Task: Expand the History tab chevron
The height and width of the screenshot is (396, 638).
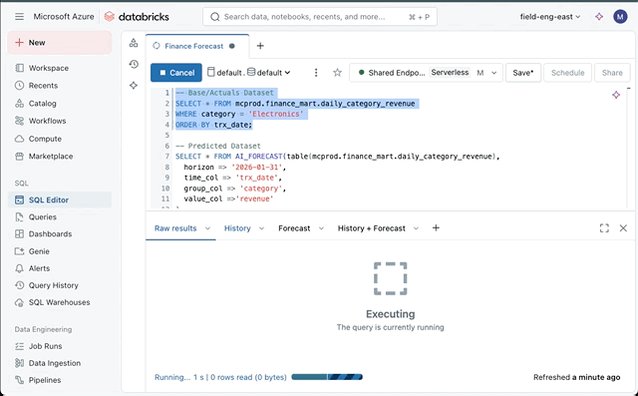Action: coord(262,228)
